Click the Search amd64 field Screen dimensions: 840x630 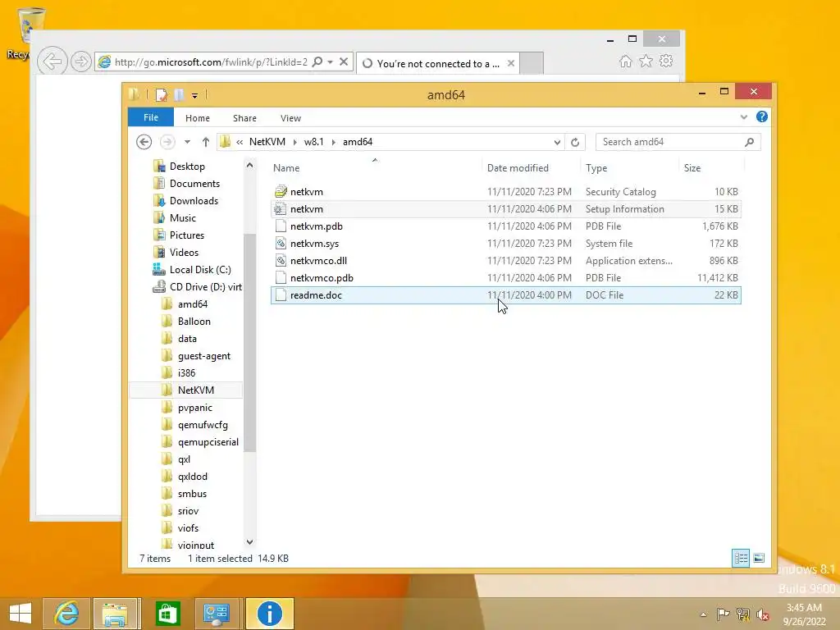click(x=678, y=142)
